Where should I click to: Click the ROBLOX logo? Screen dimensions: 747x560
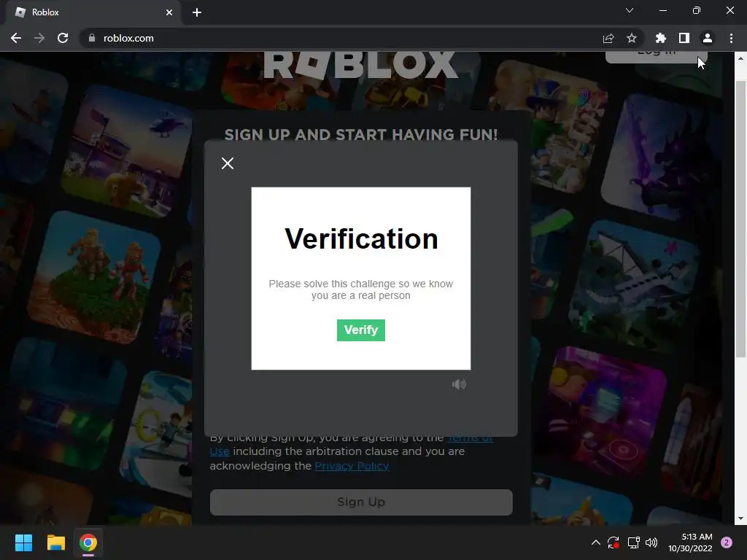pyautogui.click(x=360, y=65)
